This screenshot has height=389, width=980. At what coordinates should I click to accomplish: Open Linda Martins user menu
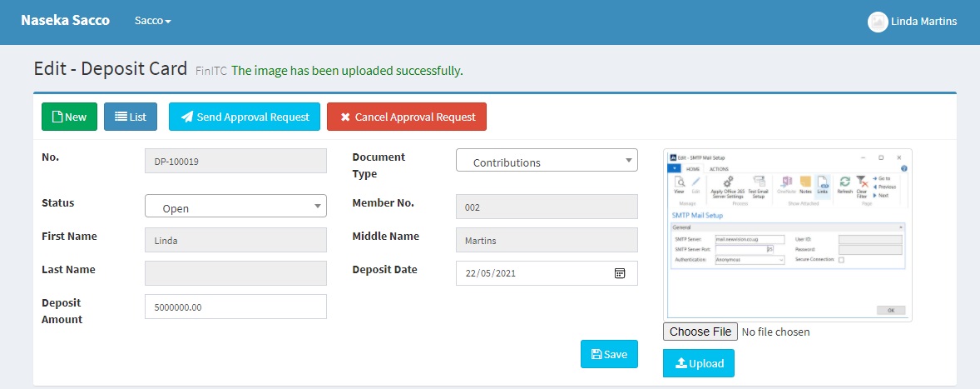pyautogui.click(x=923, y=22)
